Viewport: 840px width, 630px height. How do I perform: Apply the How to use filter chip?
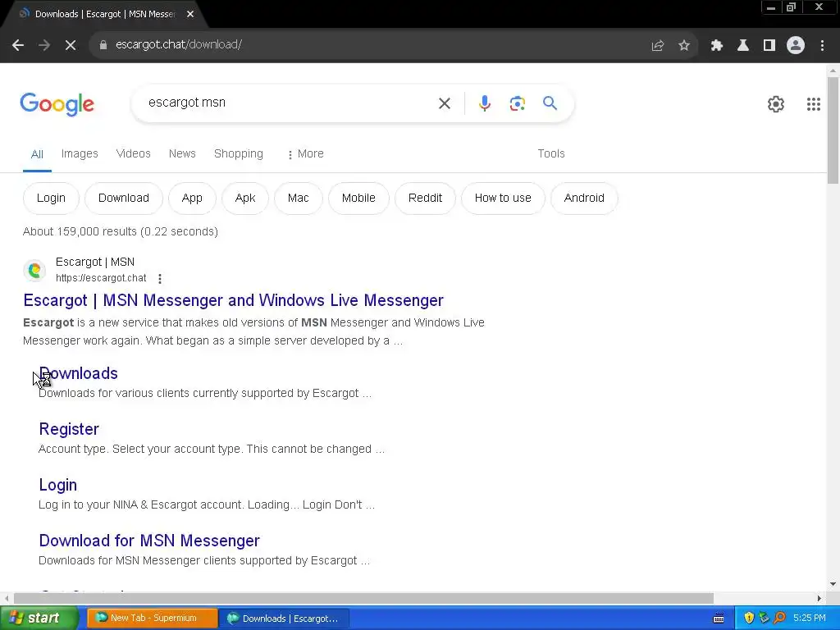pos(503,199)
